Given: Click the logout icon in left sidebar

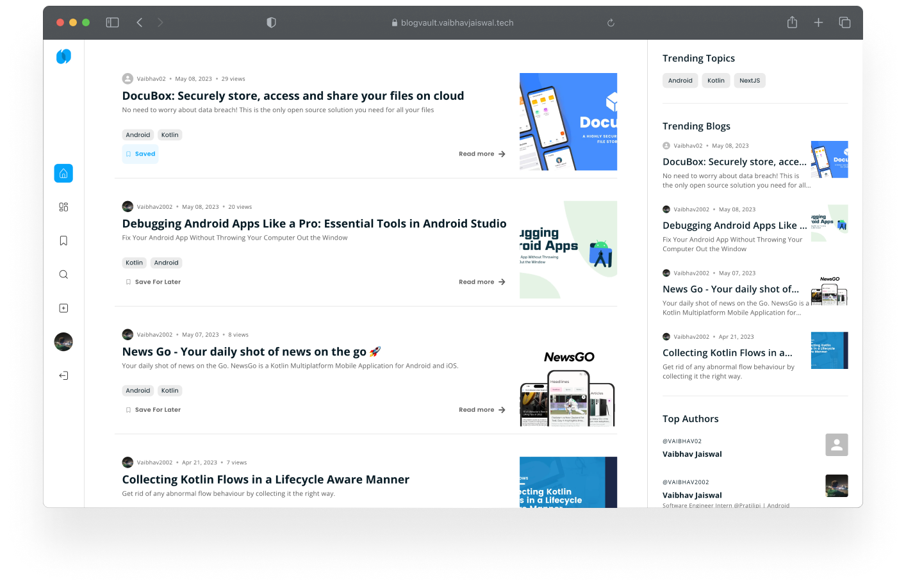Looking at the screenshot, I should tap(63, 375).
